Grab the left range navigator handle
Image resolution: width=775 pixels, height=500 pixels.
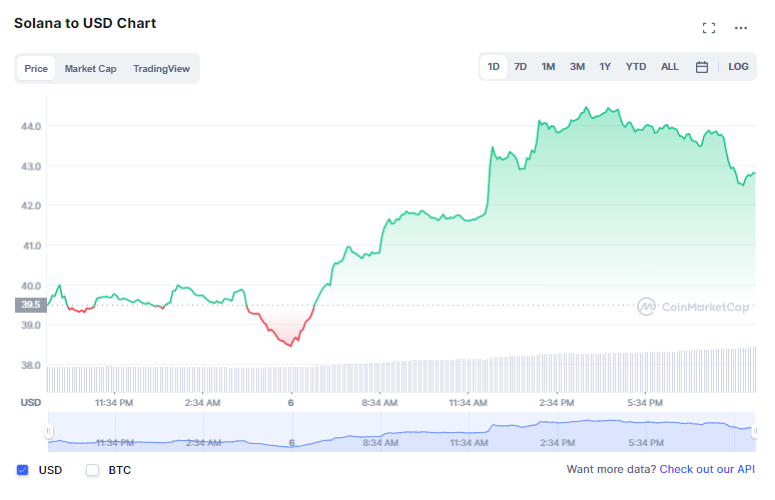pos(48,431)
